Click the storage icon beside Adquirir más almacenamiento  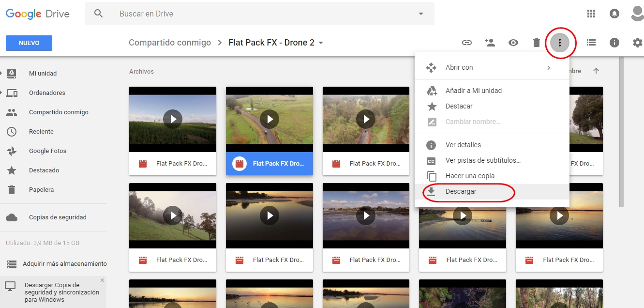click(12, 264)
